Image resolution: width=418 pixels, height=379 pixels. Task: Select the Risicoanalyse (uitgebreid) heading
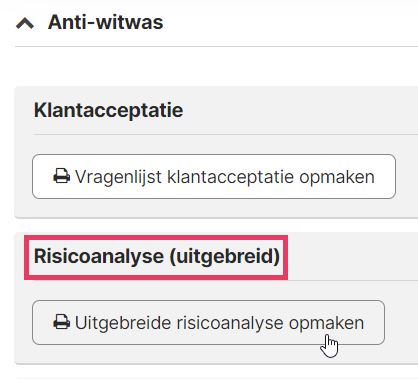point(157,256)
